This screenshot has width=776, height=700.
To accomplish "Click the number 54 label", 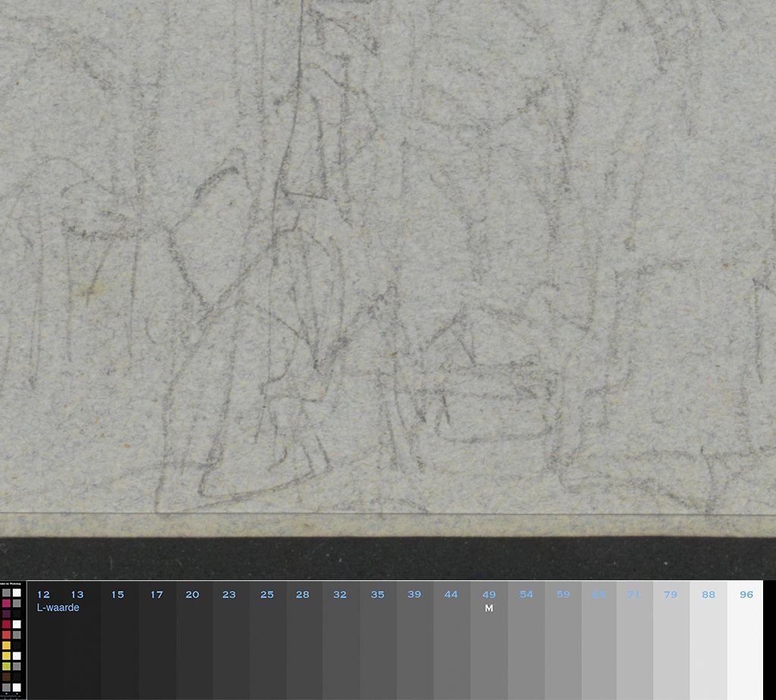I will 526,595.
